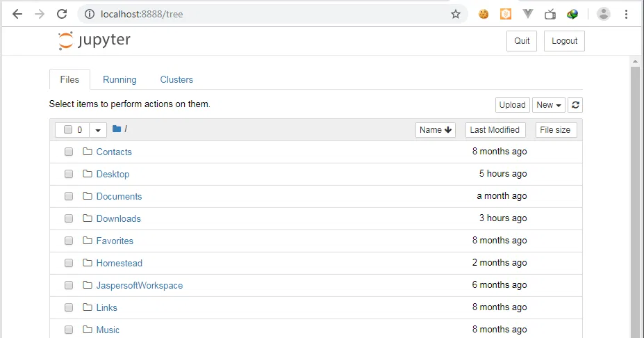Click the scrollbar up arrow
The height and width of the screenshot is (338, 644).
(x=636, y=61)
